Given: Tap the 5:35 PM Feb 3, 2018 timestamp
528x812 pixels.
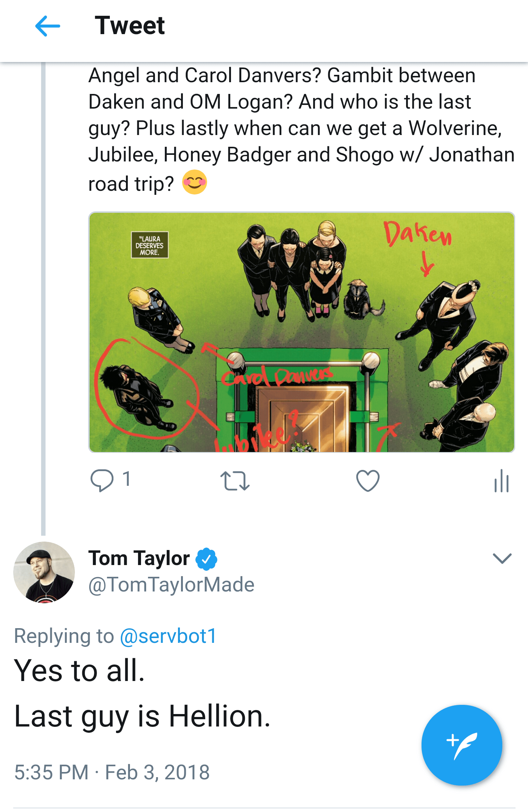Looking at the screenshot, I should pyautogui.click(x=112, y=772).
